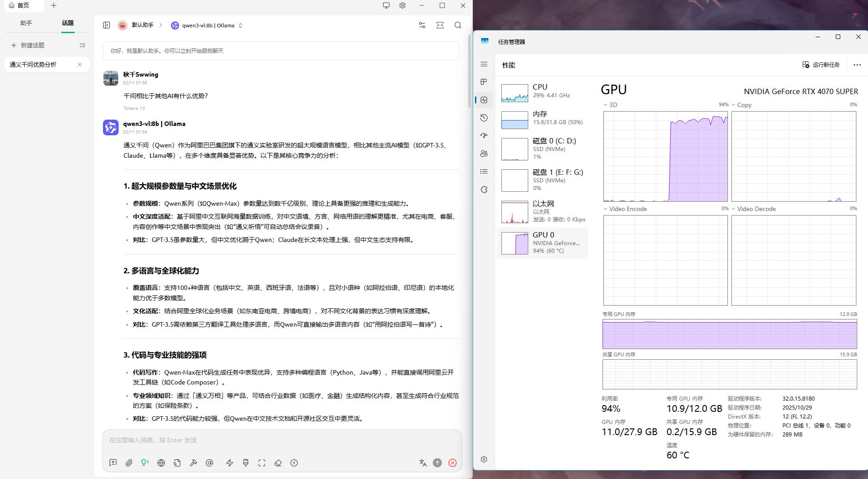Screen dimensions: 868x479
Task: Select 以太网 in the performance list
Action: coord(543,211)
